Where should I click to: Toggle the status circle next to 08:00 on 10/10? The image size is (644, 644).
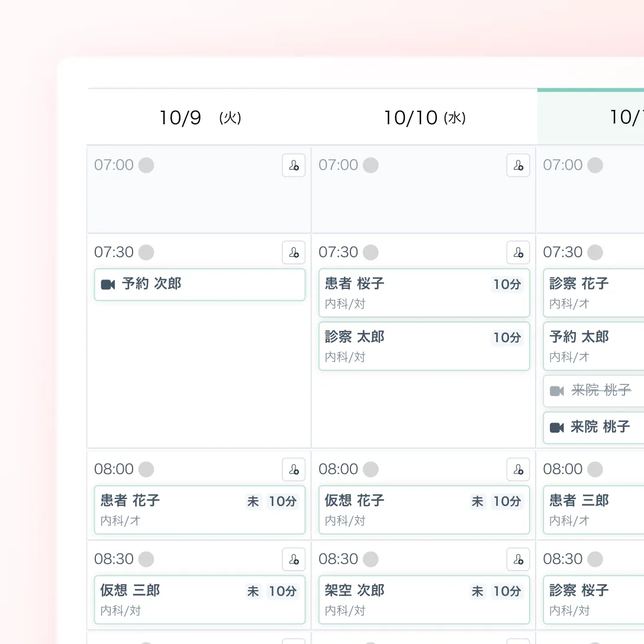coord(370,469)
